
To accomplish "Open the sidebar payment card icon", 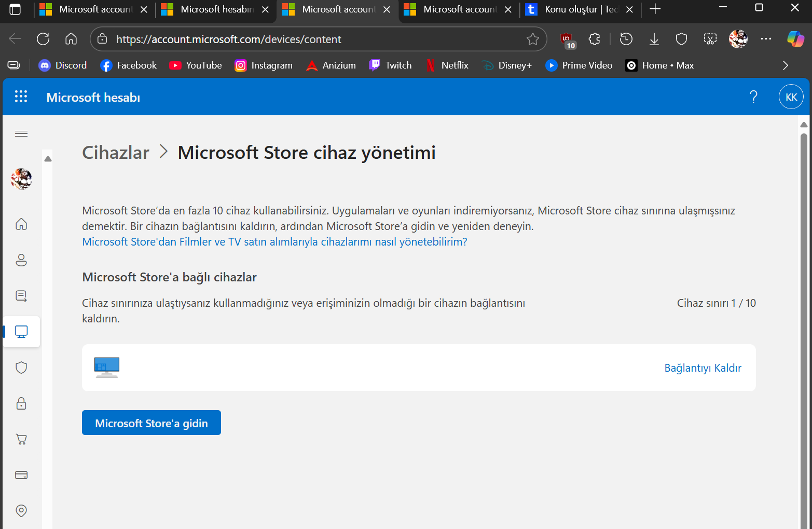I will 21,475.
